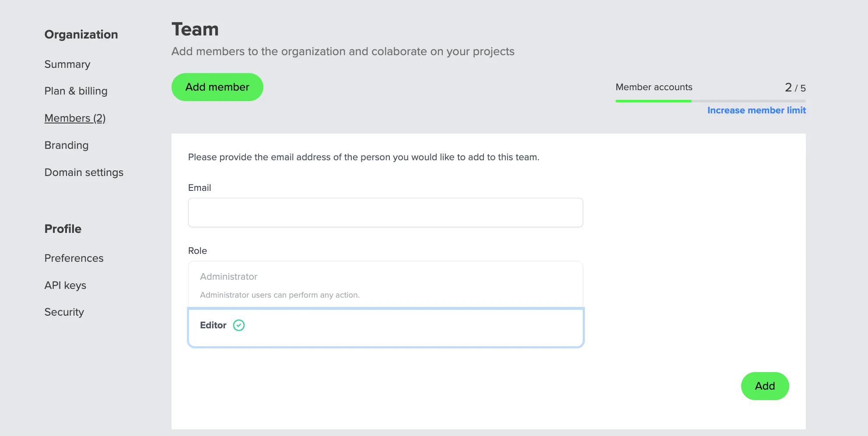Select the Administrator role option
This screenshot has width=868, height=436.
click(385, 285)
